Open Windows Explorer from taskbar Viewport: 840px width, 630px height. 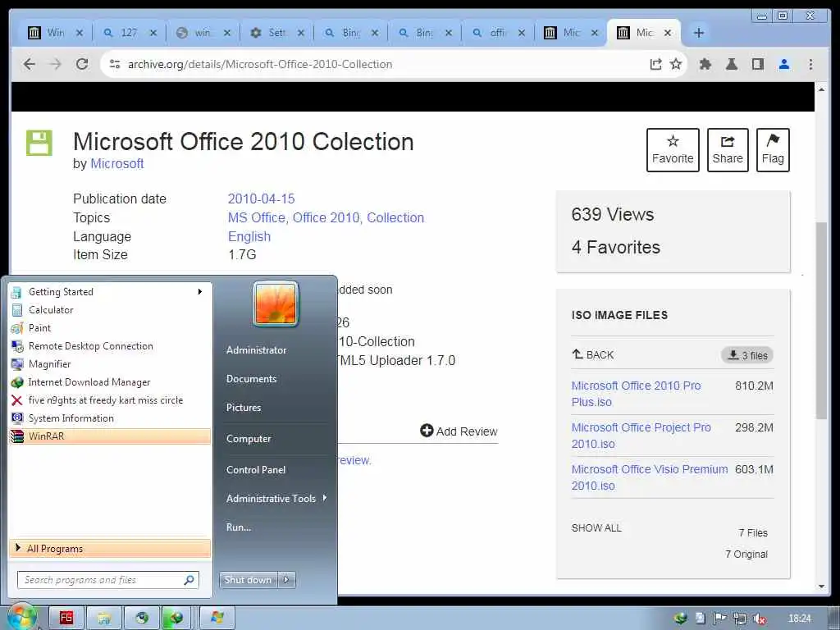click(x=104, y=618)
